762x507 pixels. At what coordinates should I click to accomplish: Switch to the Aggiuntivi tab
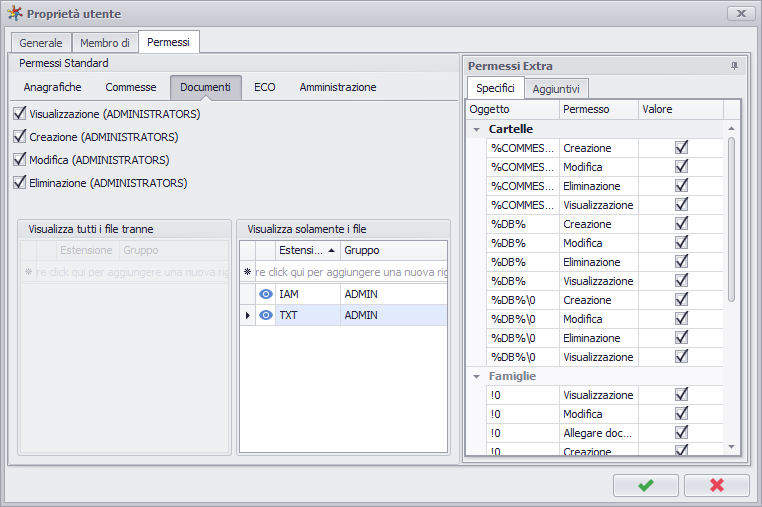tap(556, 89)
